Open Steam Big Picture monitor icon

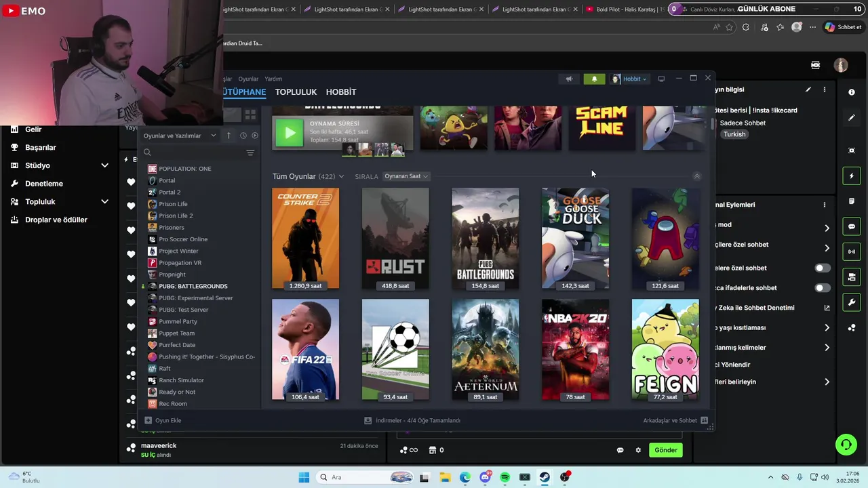(x=661, y=79)
